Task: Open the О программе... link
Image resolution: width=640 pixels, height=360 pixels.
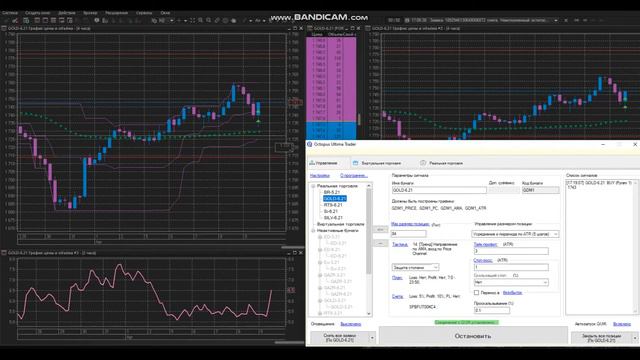Action: click(354, 176)
